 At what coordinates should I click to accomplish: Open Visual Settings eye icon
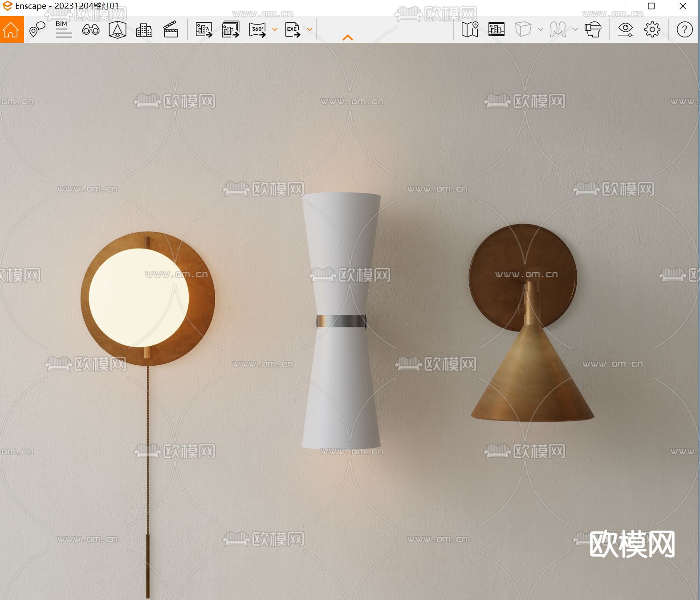click(626, 30)
